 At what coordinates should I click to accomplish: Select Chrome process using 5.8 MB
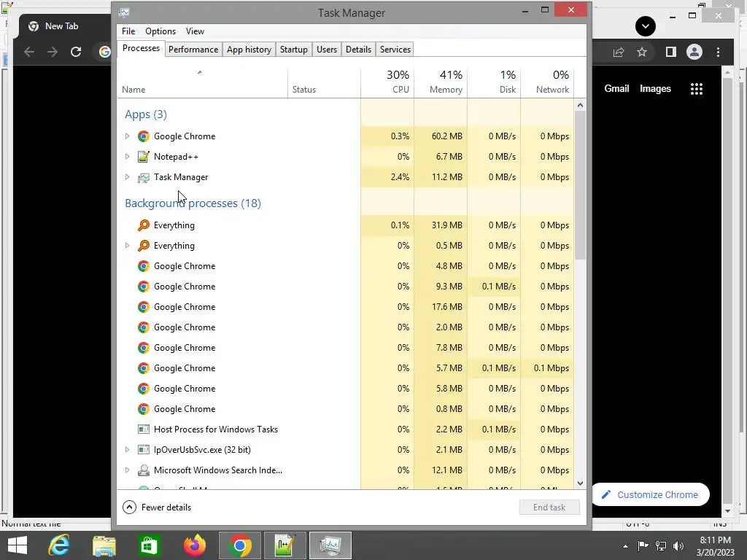pos(345,389)
